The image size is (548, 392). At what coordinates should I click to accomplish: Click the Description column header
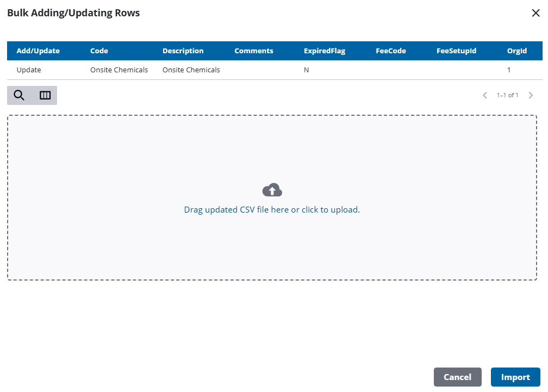(183, 51)
